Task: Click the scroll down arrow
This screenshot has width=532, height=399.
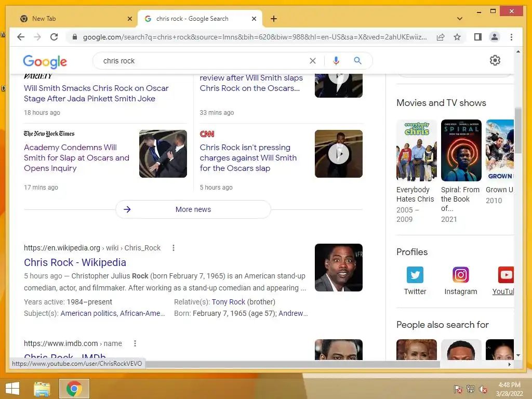Action: 518,355
